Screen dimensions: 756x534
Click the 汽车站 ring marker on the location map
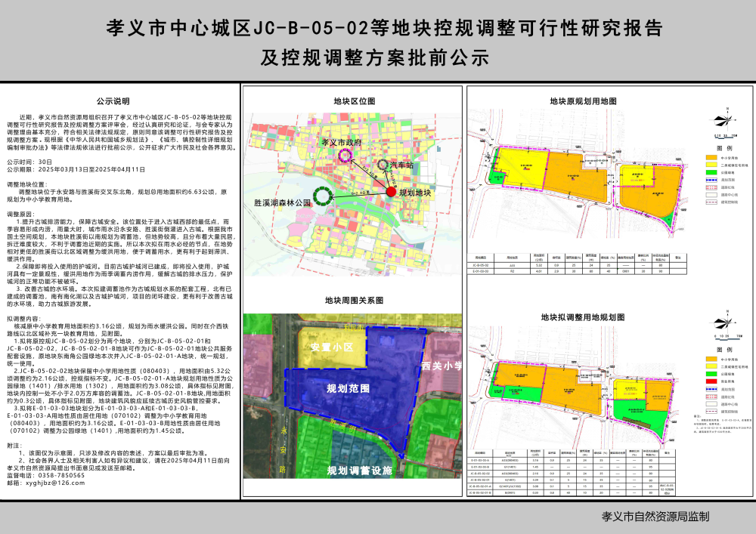click(383, 165)
